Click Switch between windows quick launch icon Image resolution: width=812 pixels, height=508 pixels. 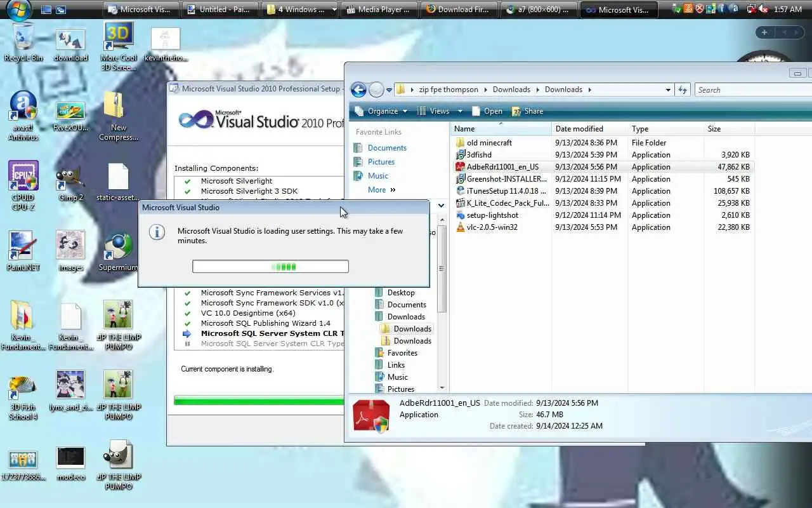pos(61,10)
